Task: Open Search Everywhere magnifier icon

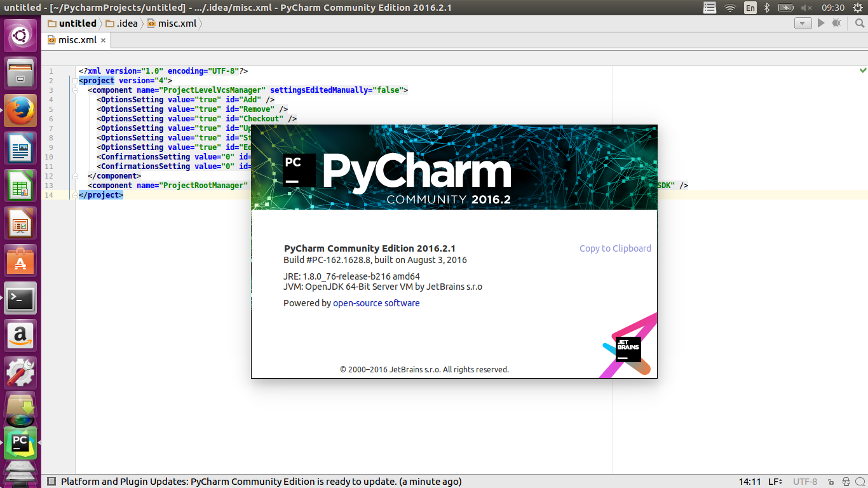Action: coord(859,24)
